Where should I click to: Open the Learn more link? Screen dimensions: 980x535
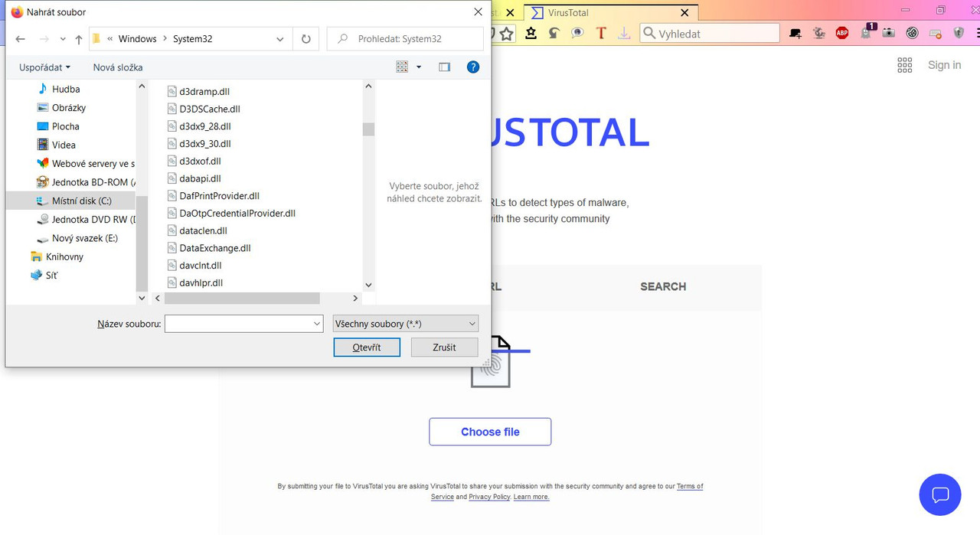[531, 497]
